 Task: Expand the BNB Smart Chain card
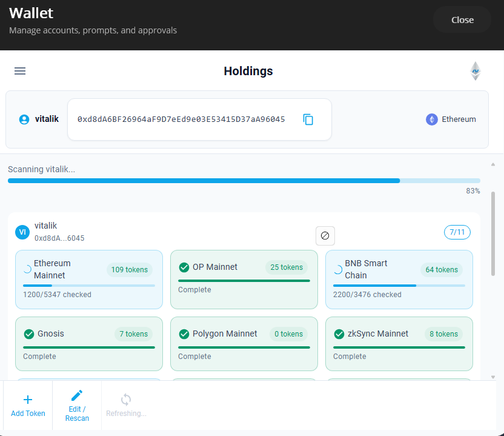pos(399,279)
